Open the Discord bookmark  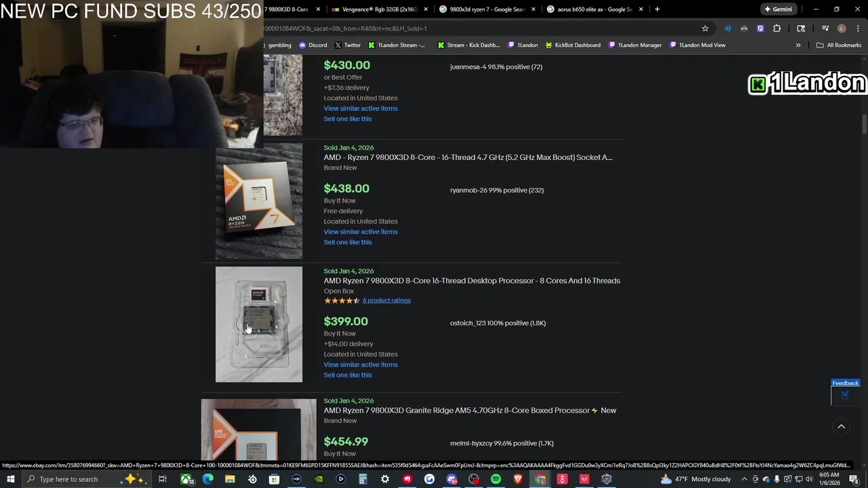point(313,45)
